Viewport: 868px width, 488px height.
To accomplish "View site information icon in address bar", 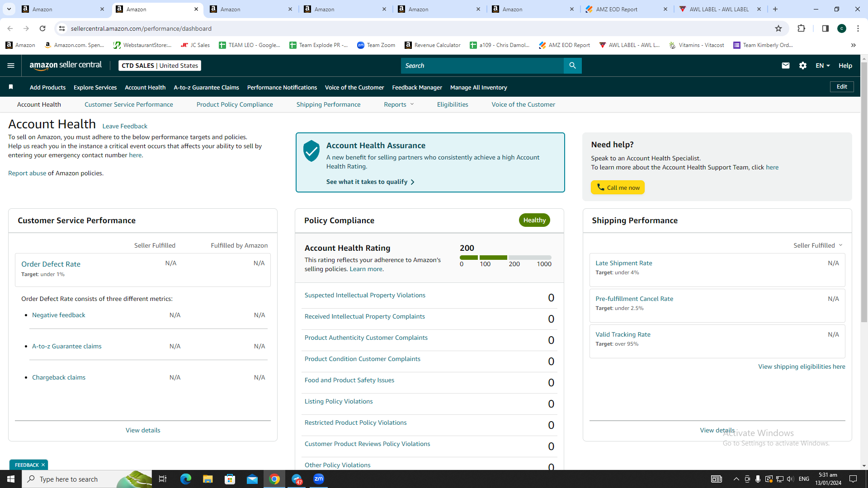I will [62, 28].
